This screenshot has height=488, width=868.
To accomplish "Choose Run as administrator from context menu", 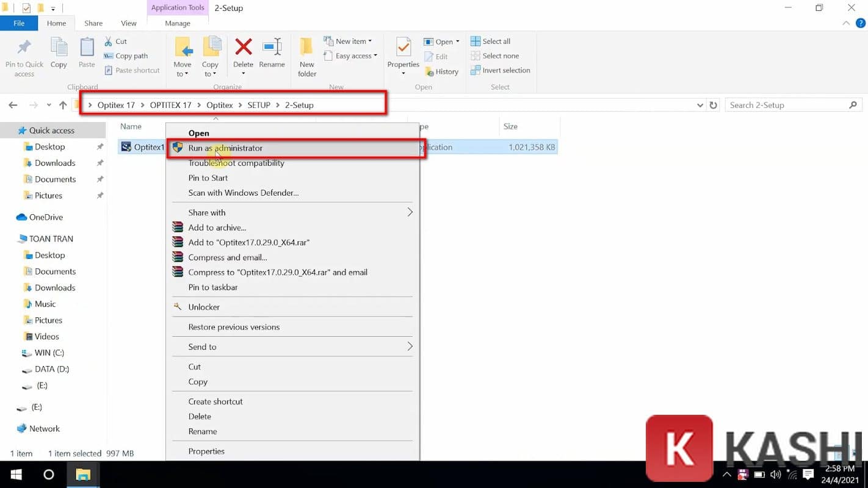I will [225, 148].
